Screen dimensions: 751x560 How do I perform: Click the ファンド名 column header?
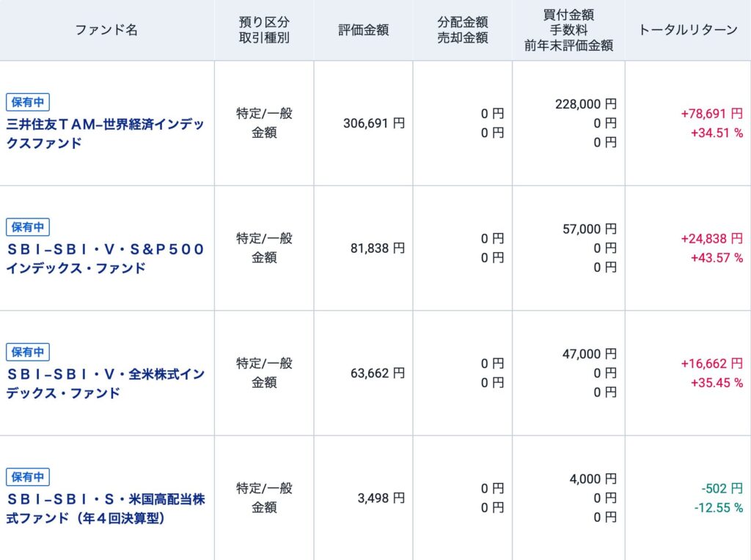pos(106,30)
